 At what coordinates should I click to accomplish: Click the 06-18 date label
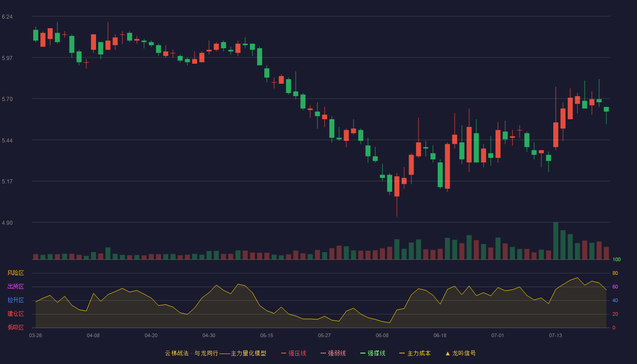tap(440, 335)
